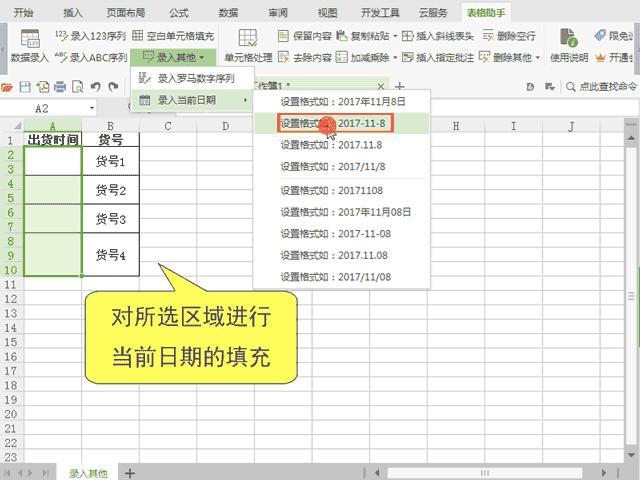Image resolution: width=640 pixels, height=480 pixels.
Task: Open 使用说明 usage instructions
Action: [x=569, y=46]
